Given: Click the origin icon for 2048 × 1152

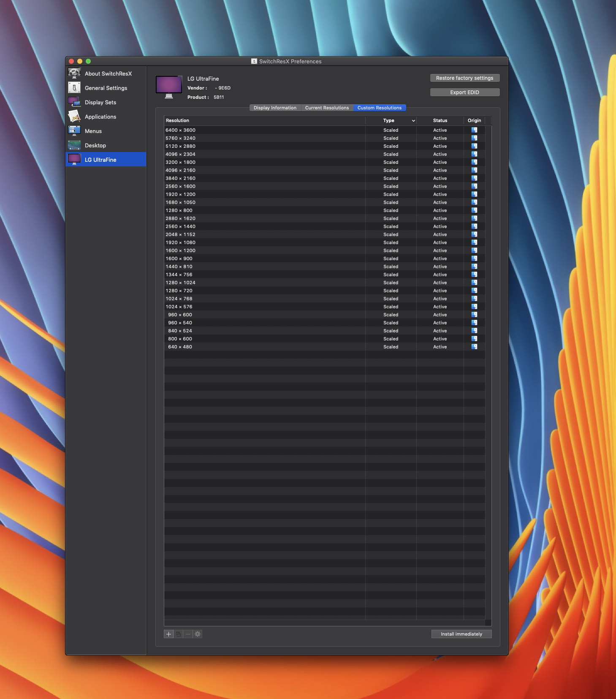Looking at the screenshot, I should click(474, 234).
